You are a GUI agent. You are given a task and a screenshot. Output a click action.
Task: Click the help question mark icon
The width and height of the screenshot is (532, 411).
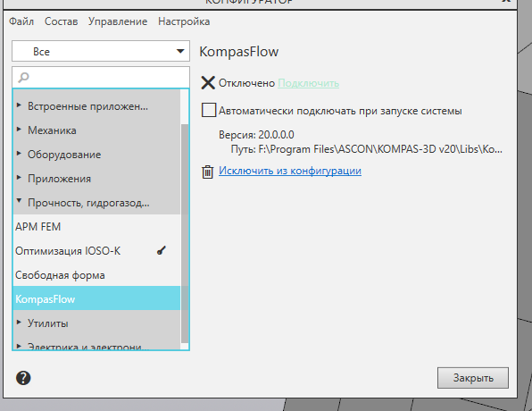(x=23, y=378)
